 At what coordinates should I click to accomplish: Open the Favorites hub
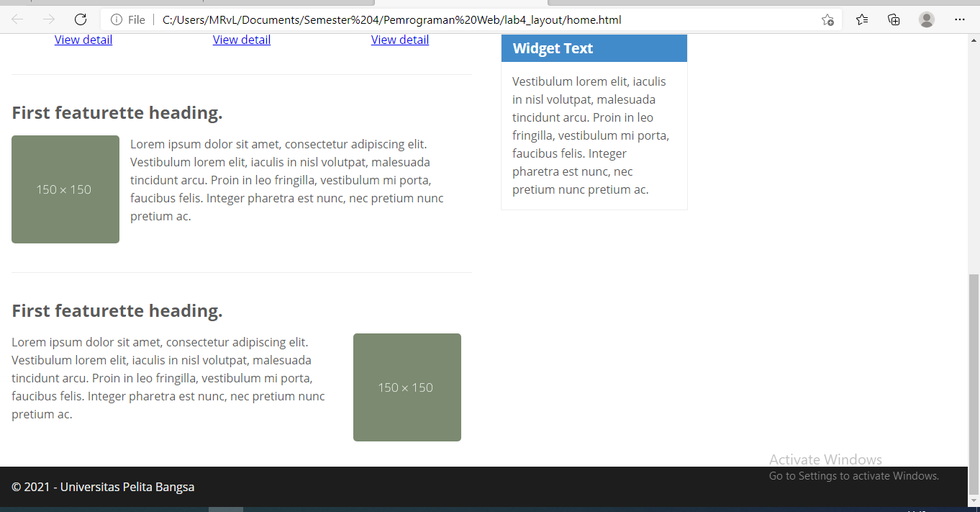(861, 19)
